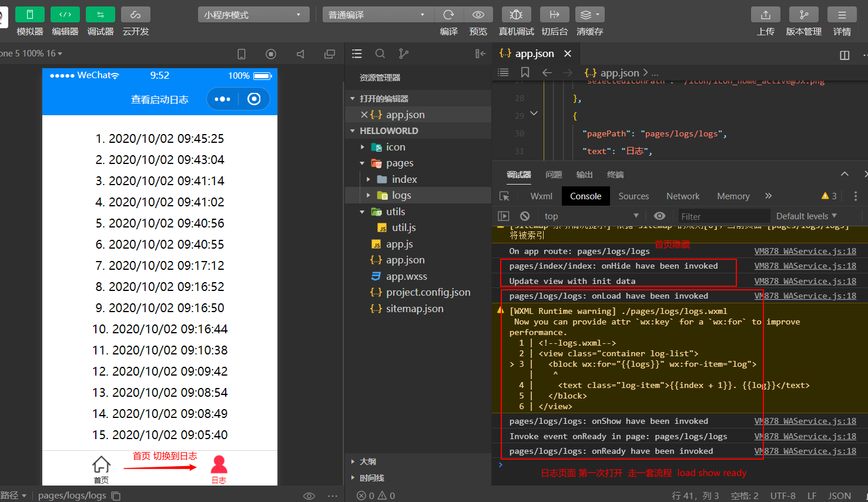Collapse the opened editors section

tap(353, 99)
